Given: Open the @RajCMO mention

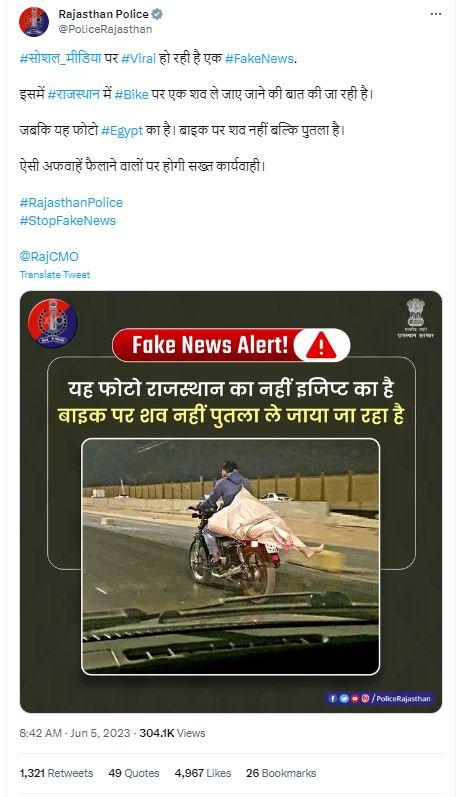Looking at the screenshot, I should (49, 257).
